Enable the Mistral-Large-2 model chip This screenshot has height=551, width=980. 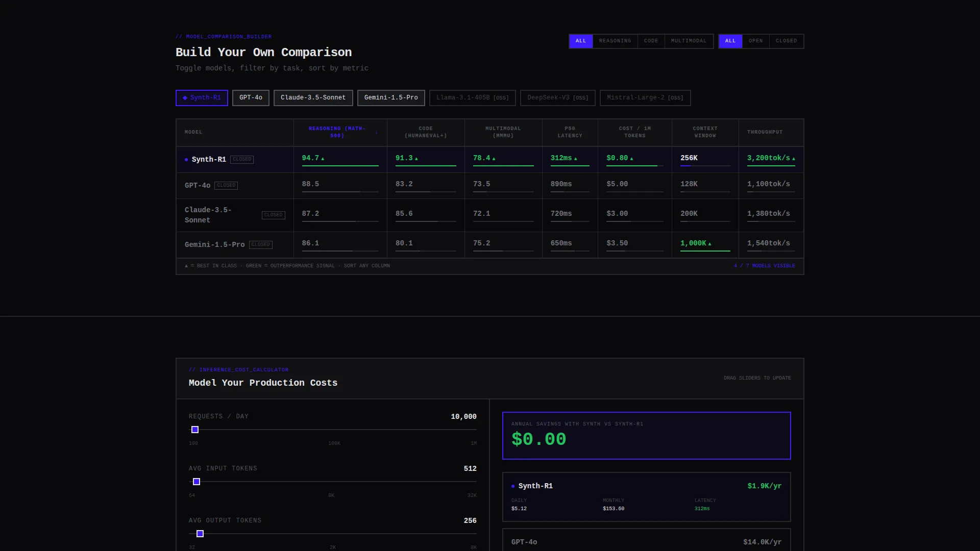point(645,98)
